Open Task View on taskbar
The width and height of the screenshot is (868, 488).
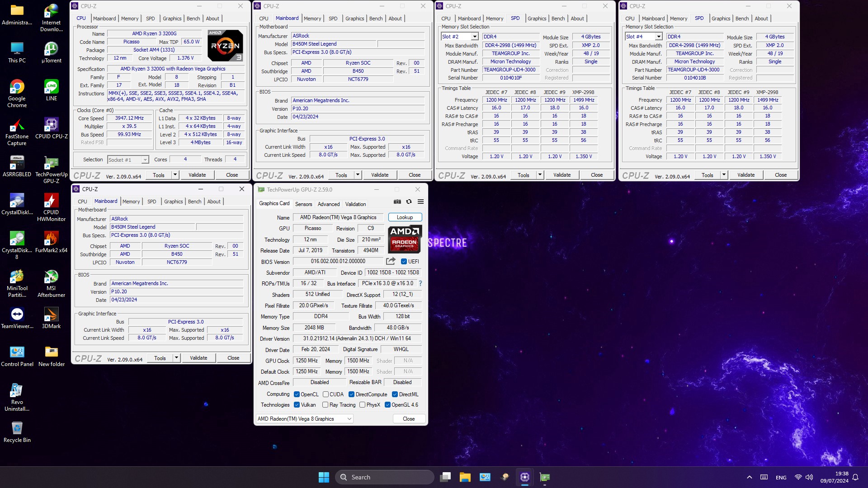point(445,477)
